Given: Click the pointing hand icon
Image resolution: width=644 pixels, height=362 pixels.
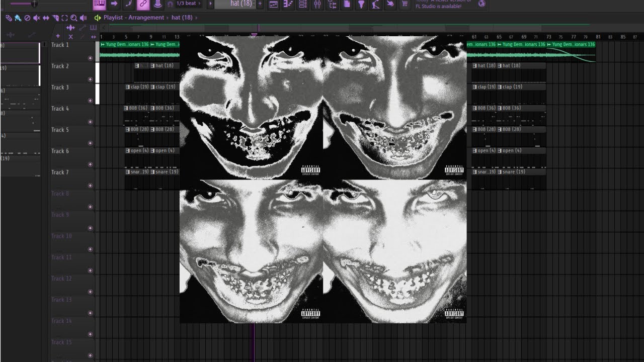Looking at the screenshot, I should 390,4.
